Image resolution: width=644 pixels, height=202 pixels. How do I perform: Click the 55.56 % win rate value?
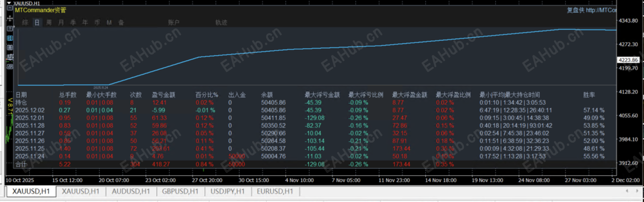coord(594,156)
